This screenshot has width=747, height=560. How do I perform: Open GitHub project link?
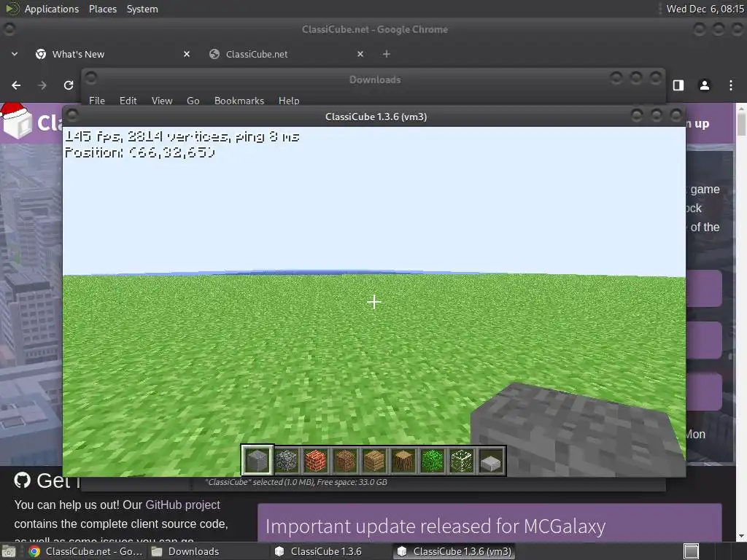(182, 505)
